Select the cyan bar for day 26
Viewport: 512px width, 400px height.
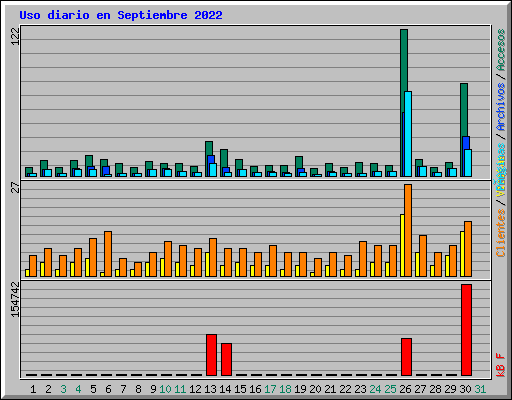tap(408, 134)
